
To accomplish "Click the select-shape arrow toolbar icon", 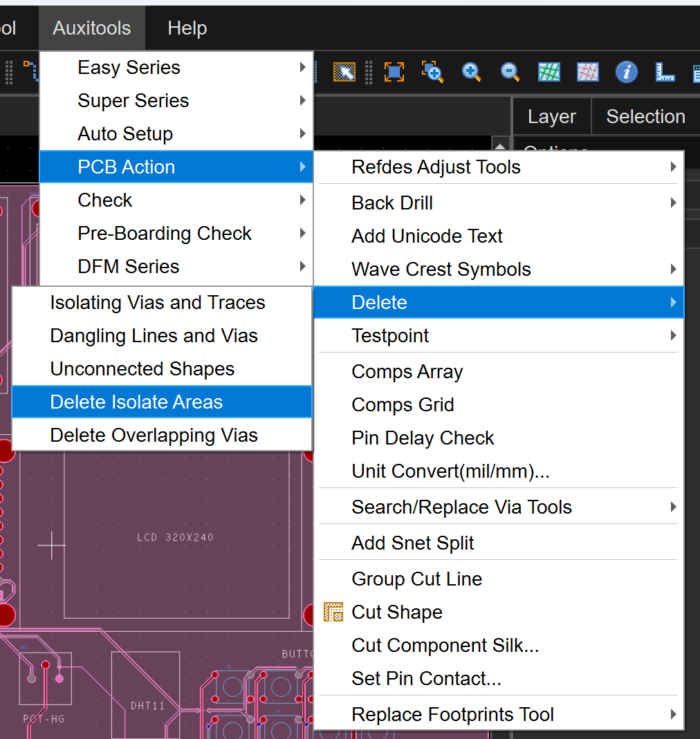I will (344, 71).
